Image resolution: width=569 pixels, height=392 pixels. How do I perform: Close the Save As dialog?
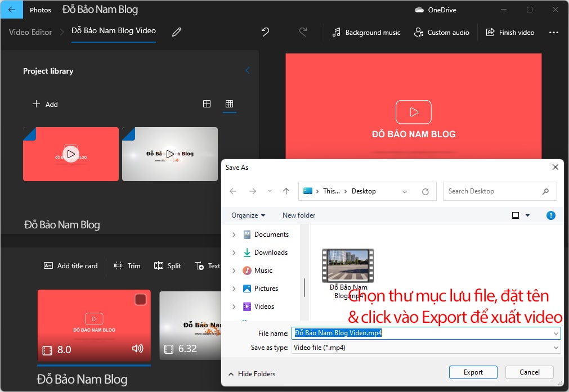555,167
